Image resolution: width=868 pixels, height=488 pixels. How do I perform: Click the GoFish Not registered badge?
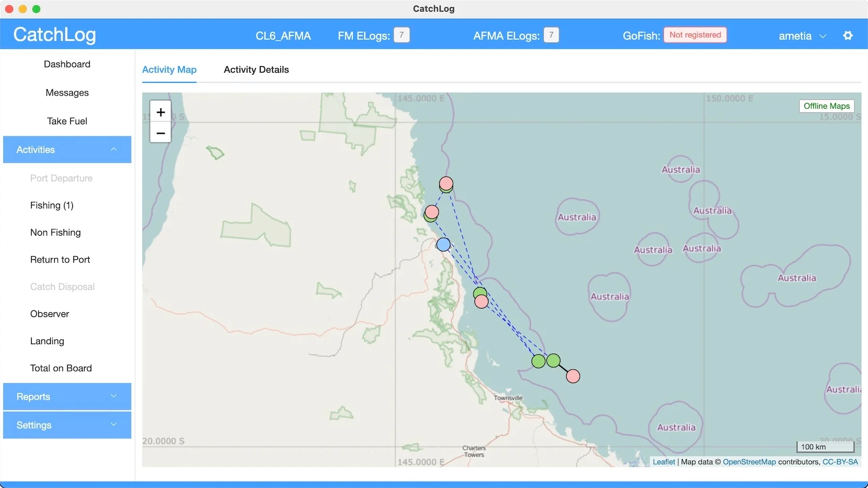(695, 35)
